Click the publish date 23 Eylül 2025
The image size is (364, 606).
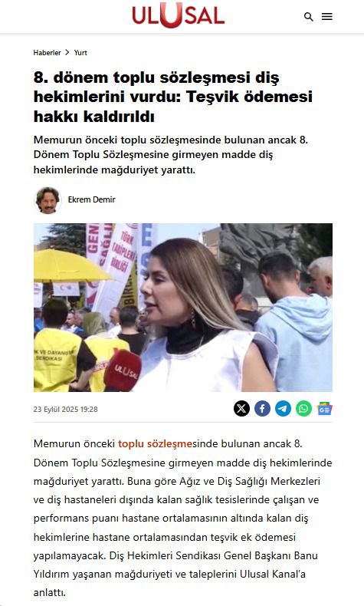tap(65, 410)
